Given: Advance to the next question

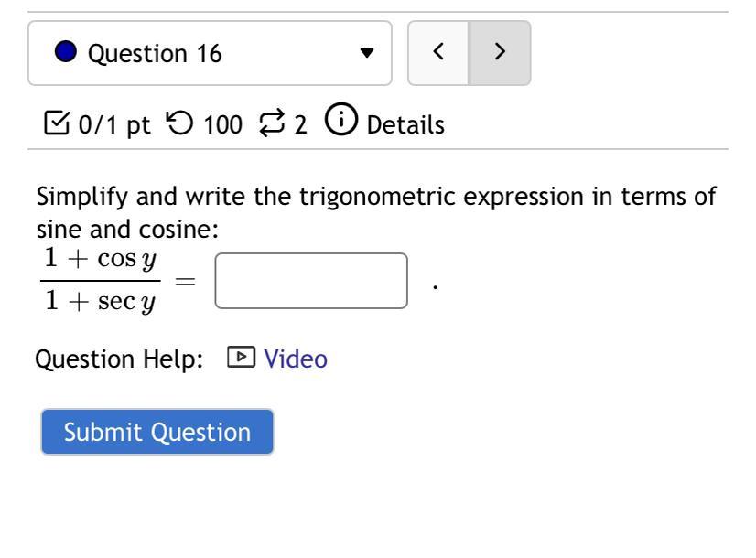Looking at the screenshot, I should [499, 54].
